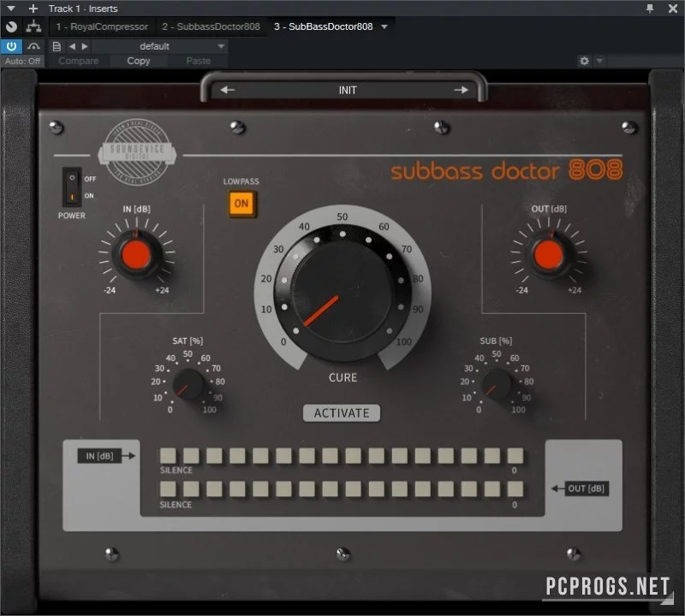Click the OUT [dB] meter label
Viewport: 685px width, 616px height.
point(586,489)
